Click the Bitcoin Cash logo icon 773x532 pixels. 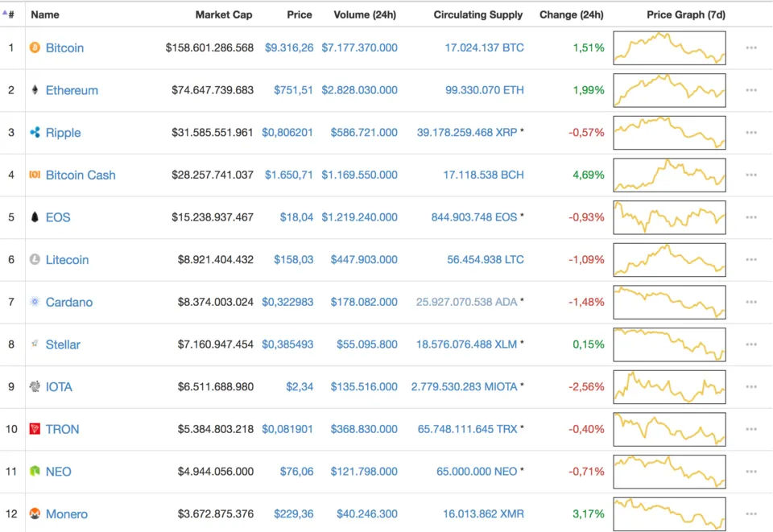coord(35,175)
